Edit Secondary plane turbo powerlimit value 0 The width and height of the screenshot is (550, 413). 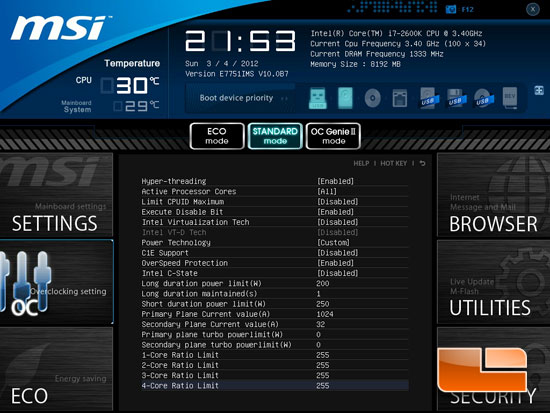318,345
